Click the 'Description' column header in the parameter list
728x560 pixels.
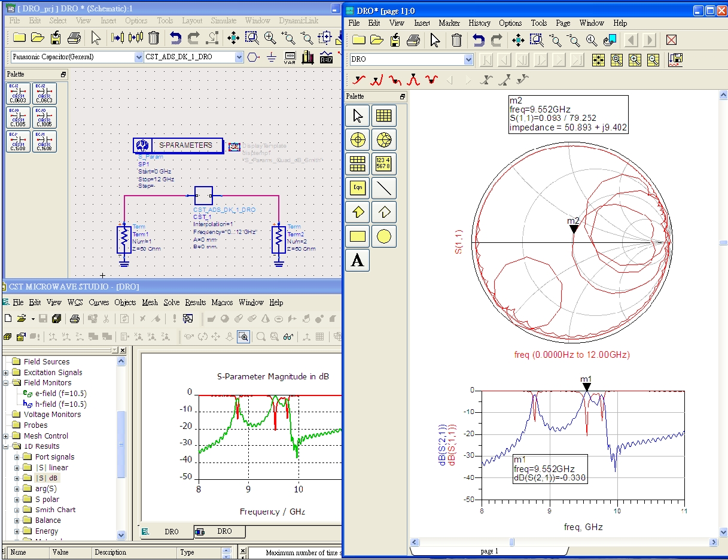(135, 552)
